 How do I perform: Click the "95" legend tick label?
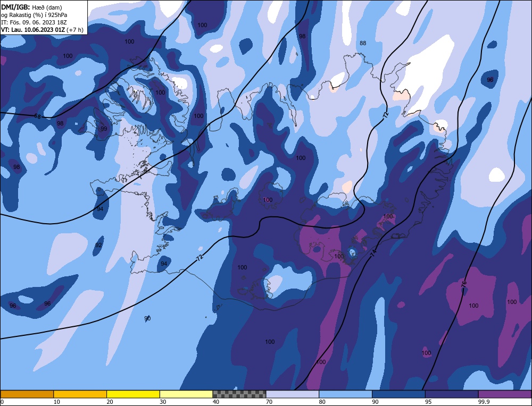(428, 402)
